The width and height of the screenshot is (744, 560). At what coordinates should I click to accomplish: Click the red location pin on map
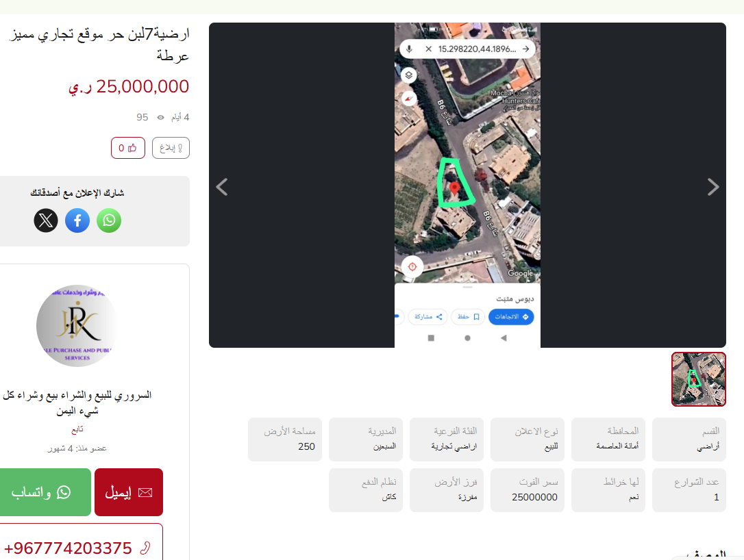coord(455,189)
